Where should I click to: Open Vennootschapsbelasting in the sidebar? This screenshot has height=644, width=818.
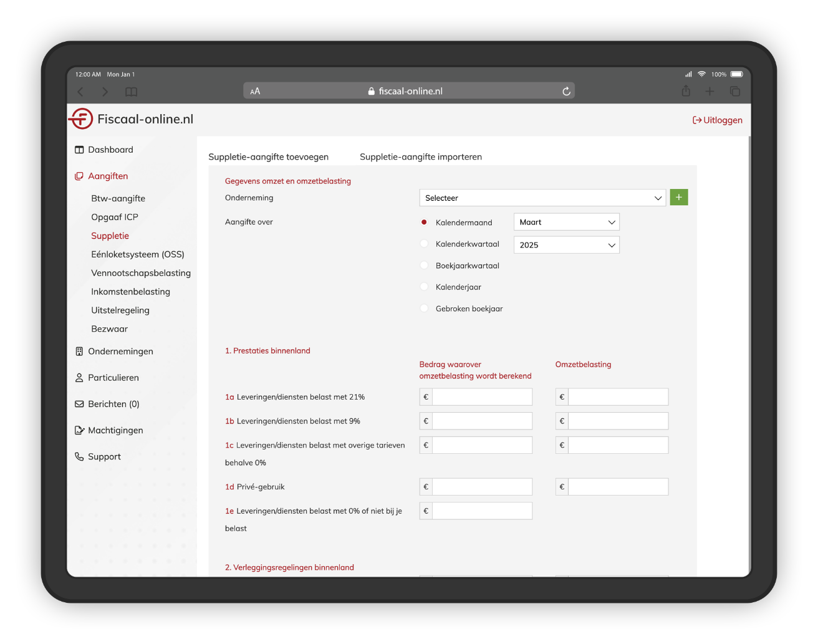[x=141, y=273]
